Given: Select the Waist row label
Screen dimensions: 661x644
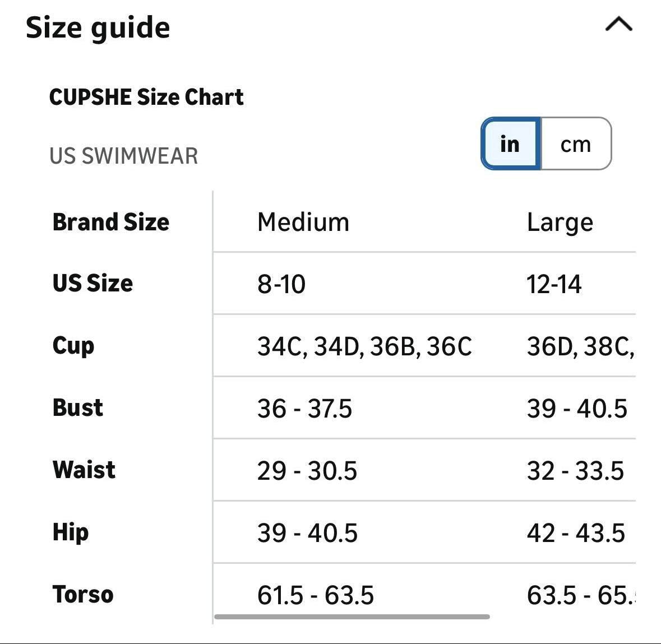Looking at the screenshot, I should [x=82, y=470].
